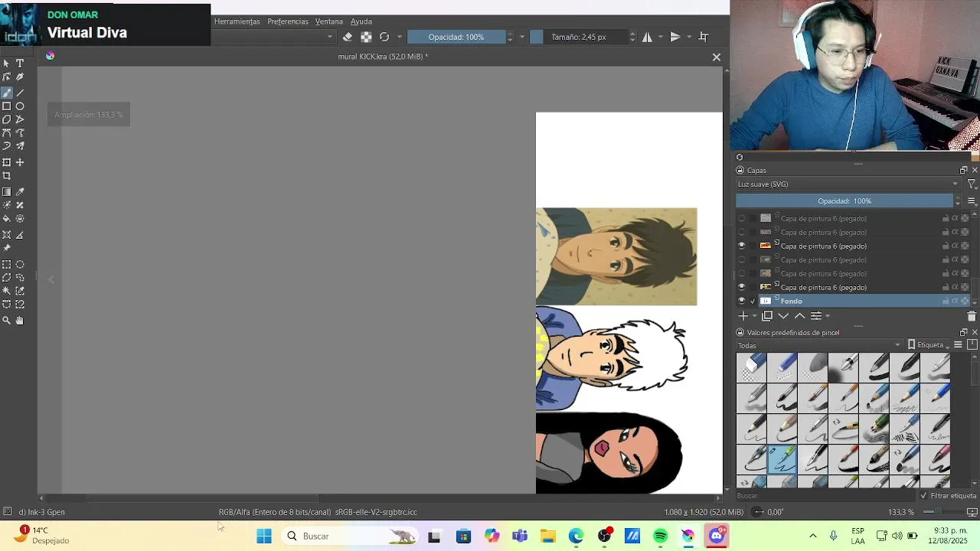
Task: Select the Move tool
Action: [x=20, y=162]
